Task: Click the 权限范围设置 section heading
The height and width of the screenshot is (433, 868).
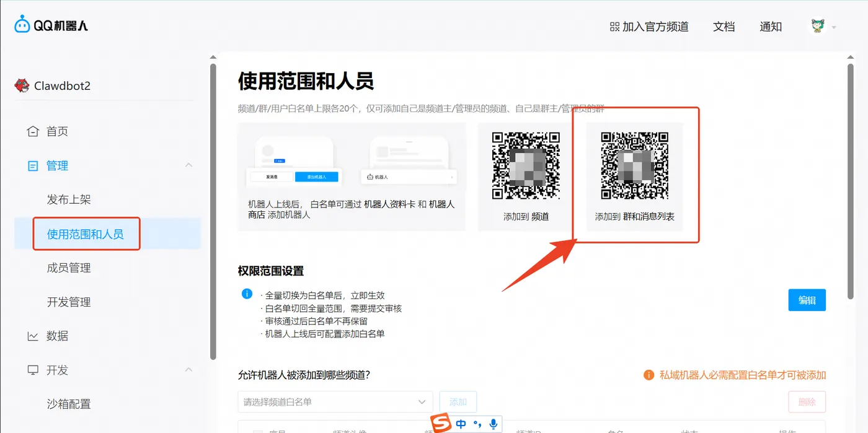Action: tap(271, 271)
